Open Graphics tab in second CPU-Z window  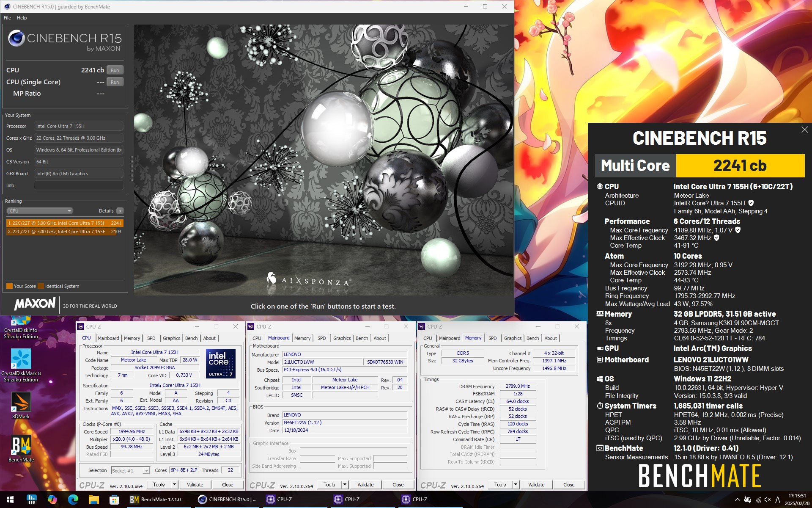click(x=342, y=338)
